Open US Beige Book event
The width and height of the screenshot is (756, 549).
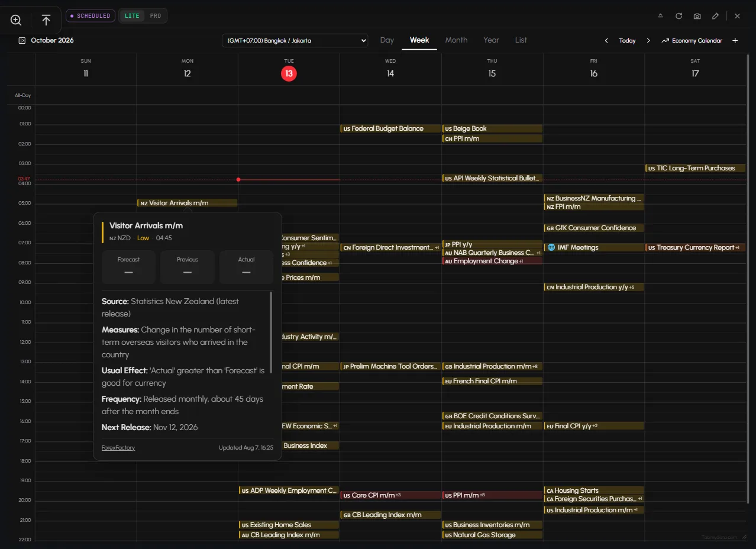tap(492, 128)
